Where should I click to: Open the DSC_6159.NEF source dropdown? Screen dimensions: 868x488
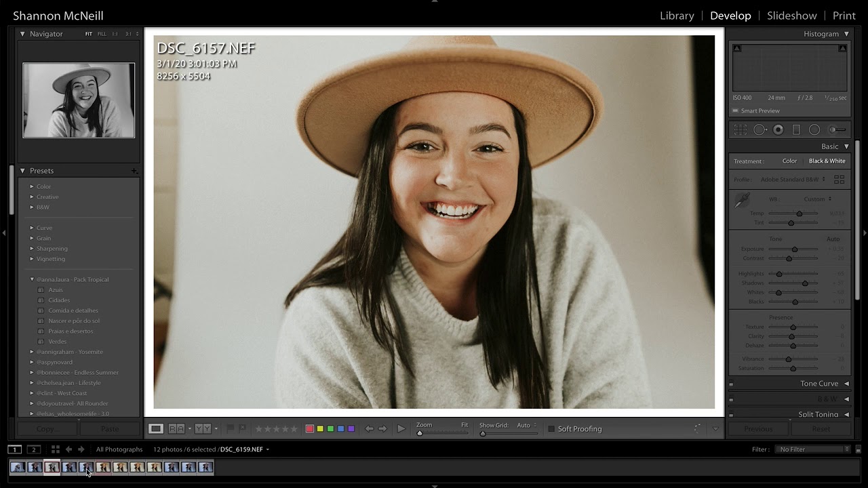pyautogui.click(x=245, y=449)
